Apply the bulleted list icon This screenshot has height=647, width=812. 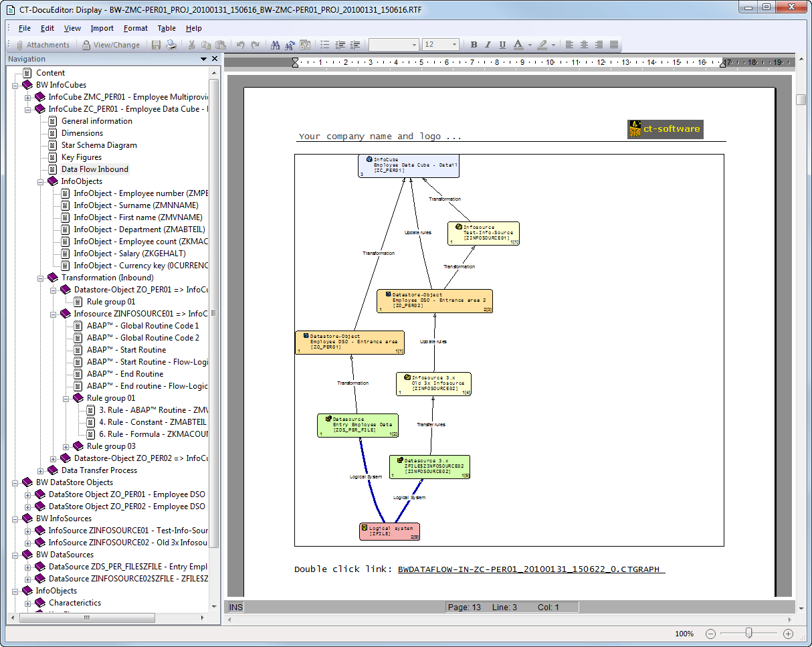click(x=325, y=45)
